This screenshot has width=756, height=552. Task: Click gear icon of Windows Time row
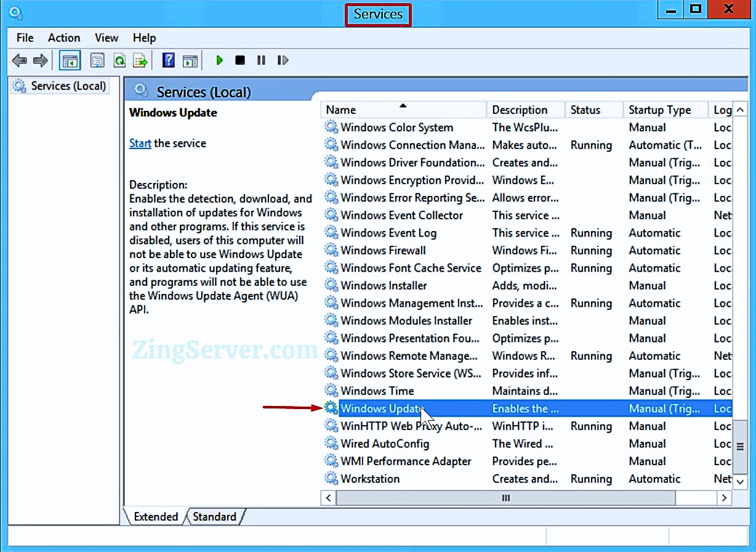[x=331, y=391]
